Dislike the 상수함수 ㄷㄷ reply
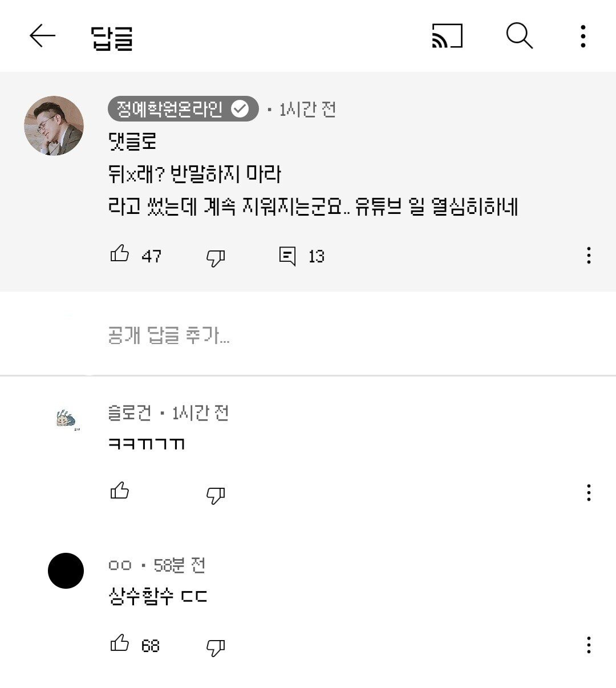 click(x=216, y=647)
